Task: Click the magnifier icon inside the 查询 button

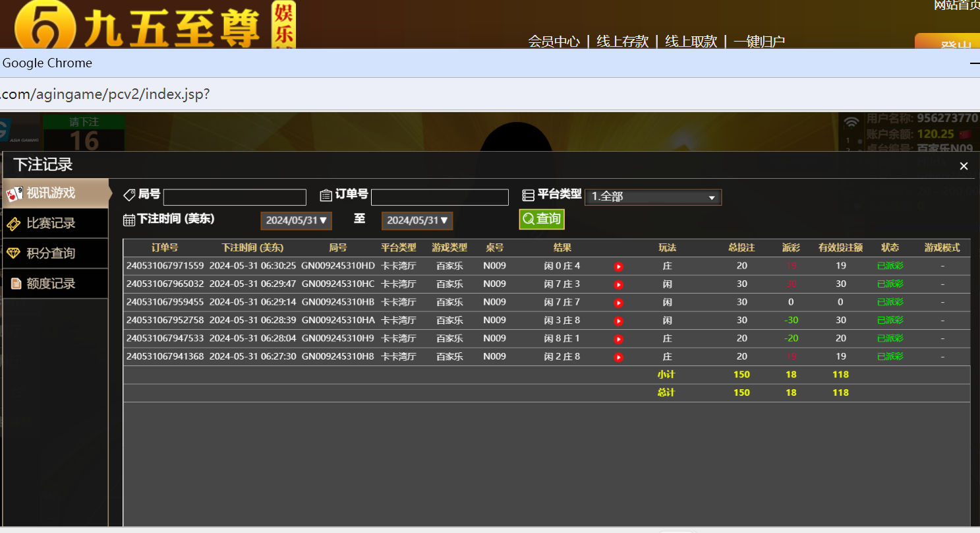Action: [528, 218]
